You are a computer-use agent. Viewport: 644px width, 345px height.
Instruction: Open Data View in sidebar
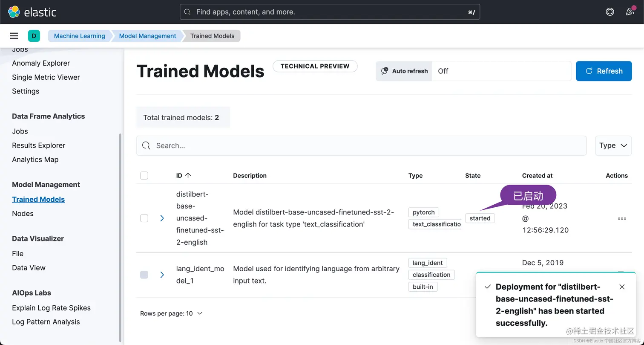(x=29, y=268)
